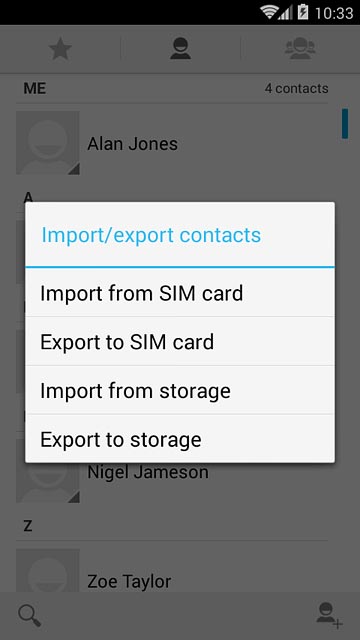This screenshot has height=640, width=360.
Task: Open the Favorites star tab
Action: click(x=60, y=49)
